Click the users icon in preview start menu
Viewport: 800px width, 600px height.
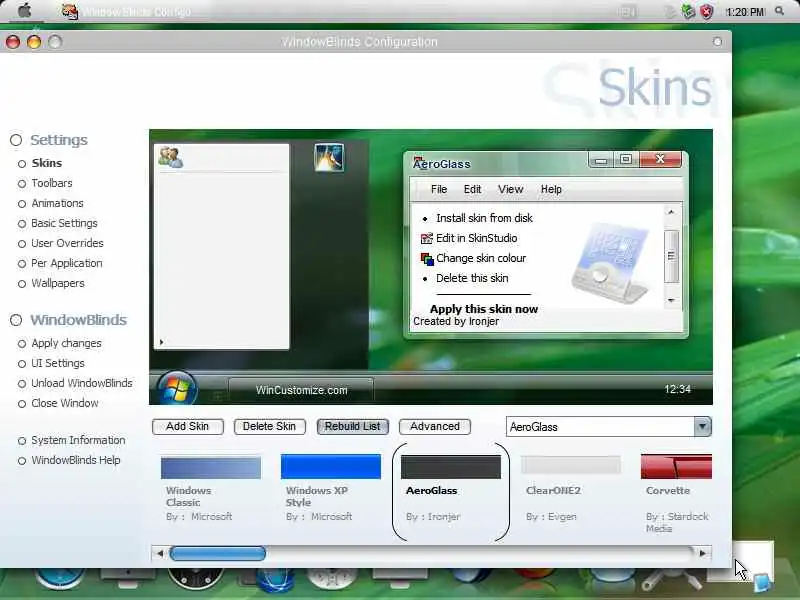170,157
